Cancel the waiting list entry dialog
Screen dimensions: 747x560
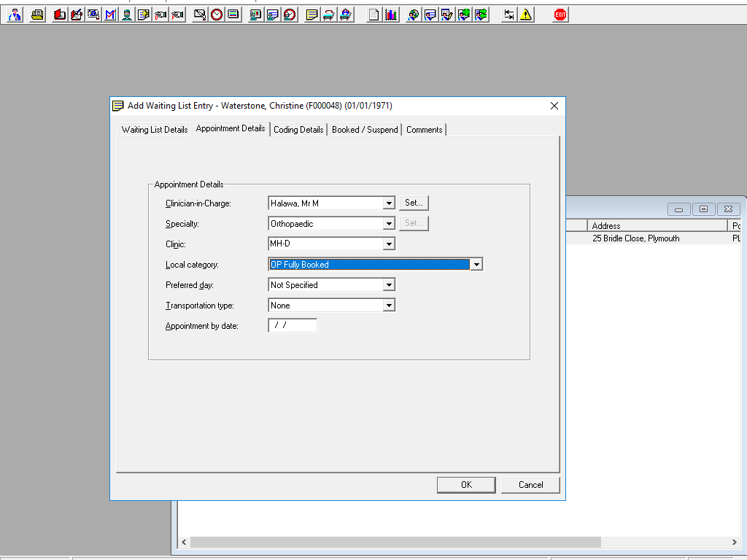530,485
